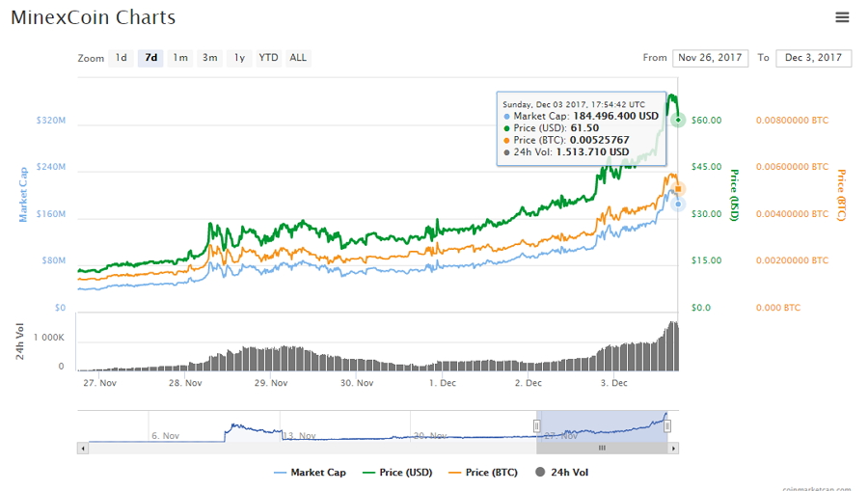The height and width of the screenshot is (491, 868).
Task: Click the 0.00800000 BTC axis label
Action: click(792, 121)
